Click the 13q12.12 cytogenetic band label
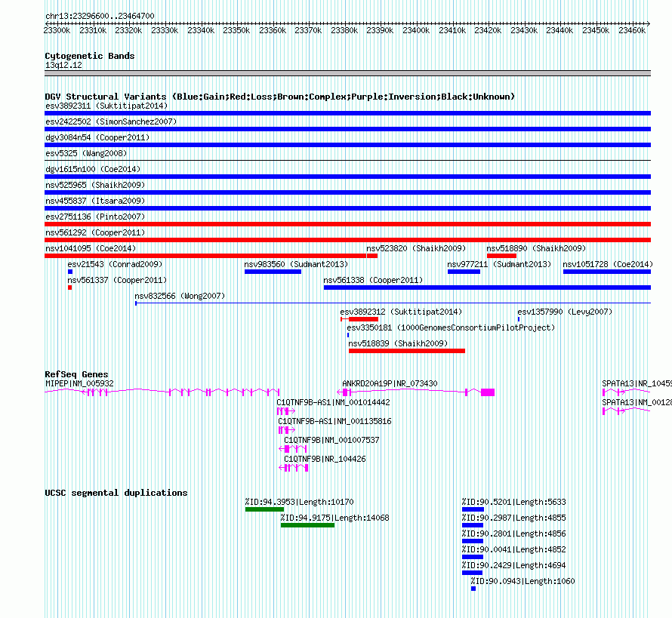Image resolution: width=672 pixels, height=618 pixels. point(63,65)
